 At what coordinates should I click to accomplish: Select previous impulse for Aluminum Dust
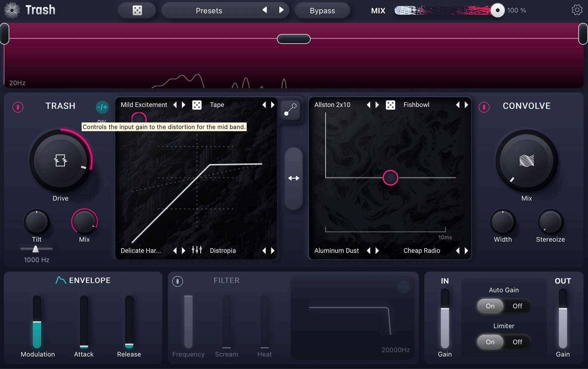[x=369, y=250]
